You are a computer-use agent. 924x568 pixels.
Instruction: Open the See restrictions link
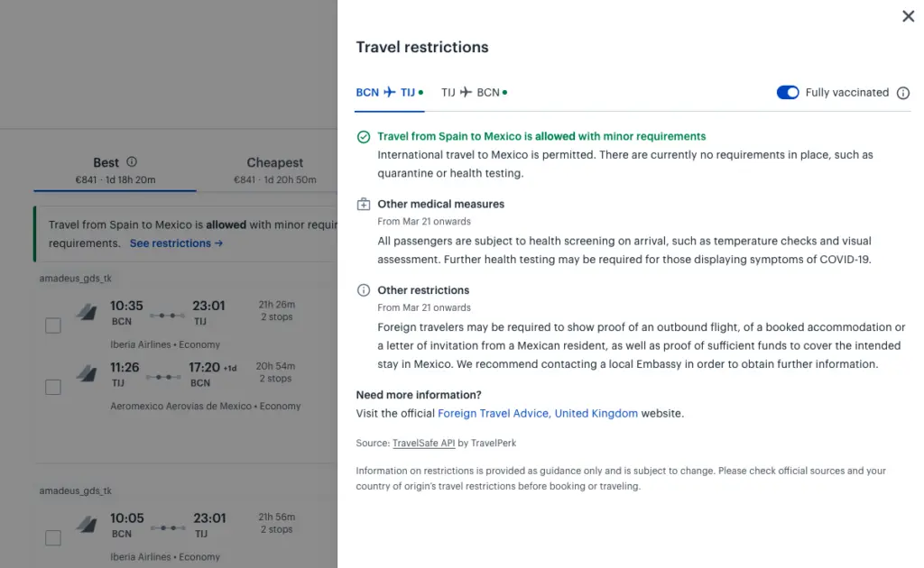tap(176, 243)
